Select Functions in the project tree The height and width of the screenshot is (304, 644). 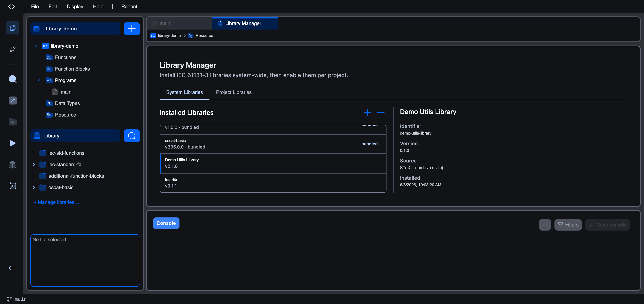pos(66,57)
